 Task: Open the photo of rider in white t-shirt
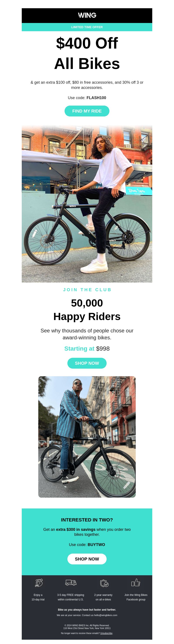tap(87, 204)
